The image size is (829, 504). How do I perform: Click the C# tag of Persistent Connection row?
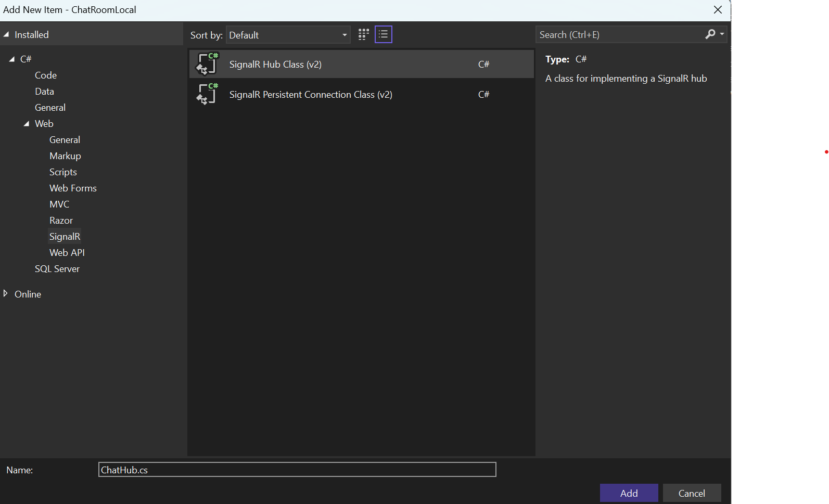[x=483, y=95]
